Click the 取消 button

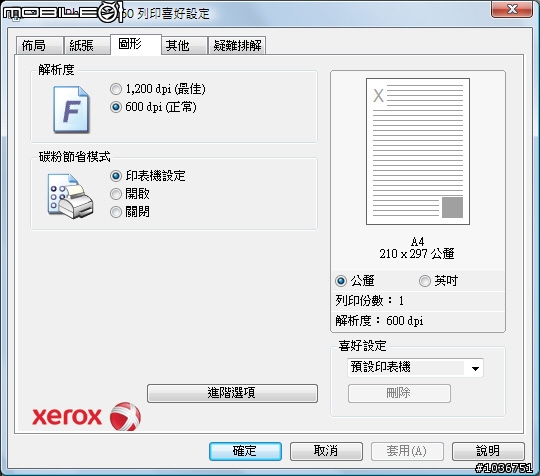tap(326, 451)
